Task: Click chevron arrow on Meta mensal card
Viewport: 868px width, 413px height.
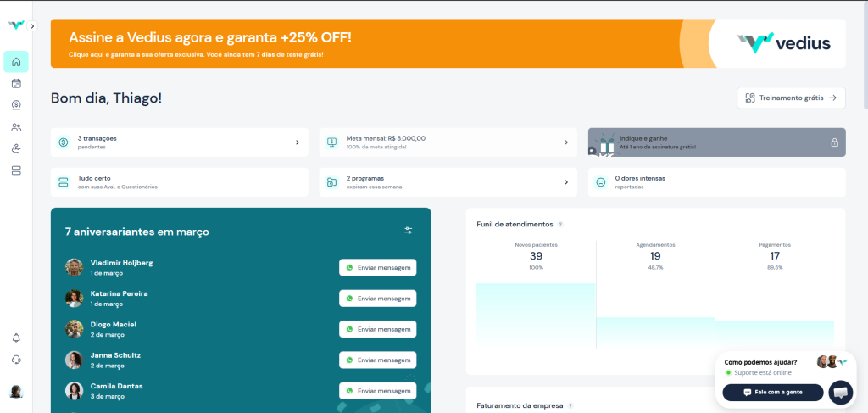Action: click(566, 142)
